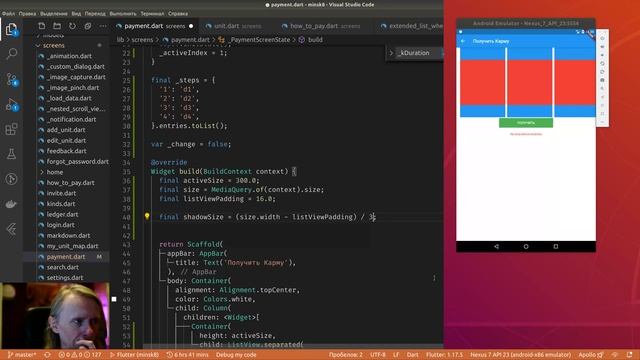Open _image_capture.dart file

[x=76, y=77]
